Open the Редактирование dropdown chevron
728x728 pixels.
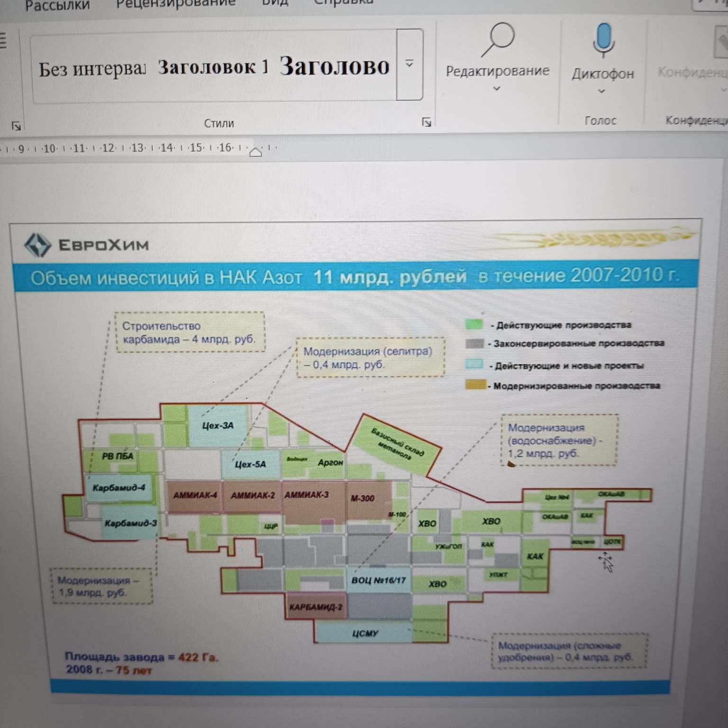497,89
